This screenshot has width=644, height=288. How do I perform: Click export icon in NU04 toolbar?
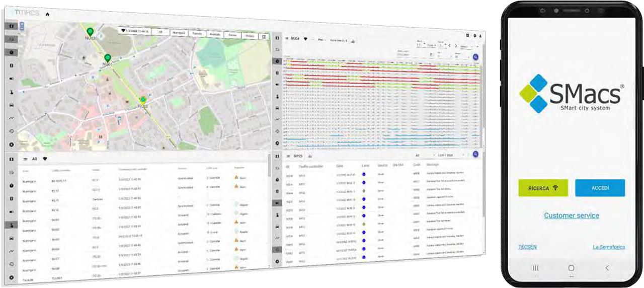click(x=353, y=41)
